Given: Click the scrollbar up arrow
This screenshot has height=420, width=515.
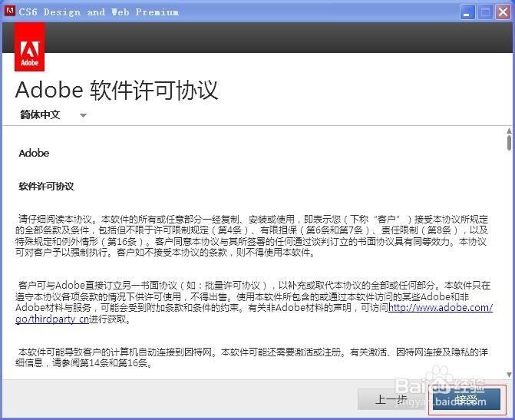Looking at the screenshot, I should 509,131.
